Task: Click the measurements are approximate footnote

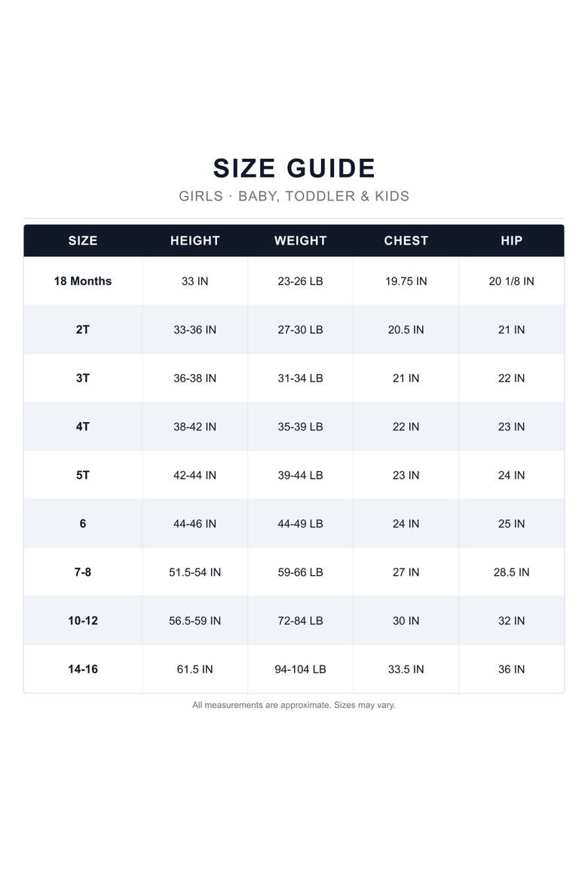Action: [x=294, y=705]
